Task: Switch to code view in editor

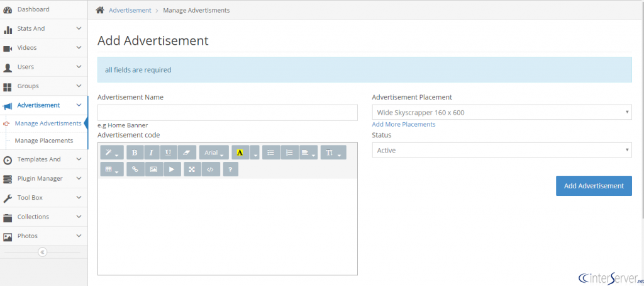Action: click(210, 169)
